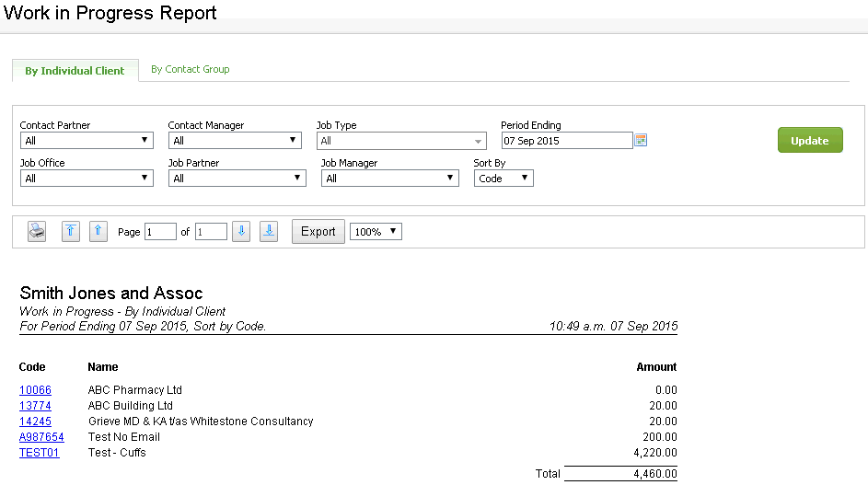Go to previous page arrow icon
The height and width of the screenshot is (485, 868).
point(98,231)
